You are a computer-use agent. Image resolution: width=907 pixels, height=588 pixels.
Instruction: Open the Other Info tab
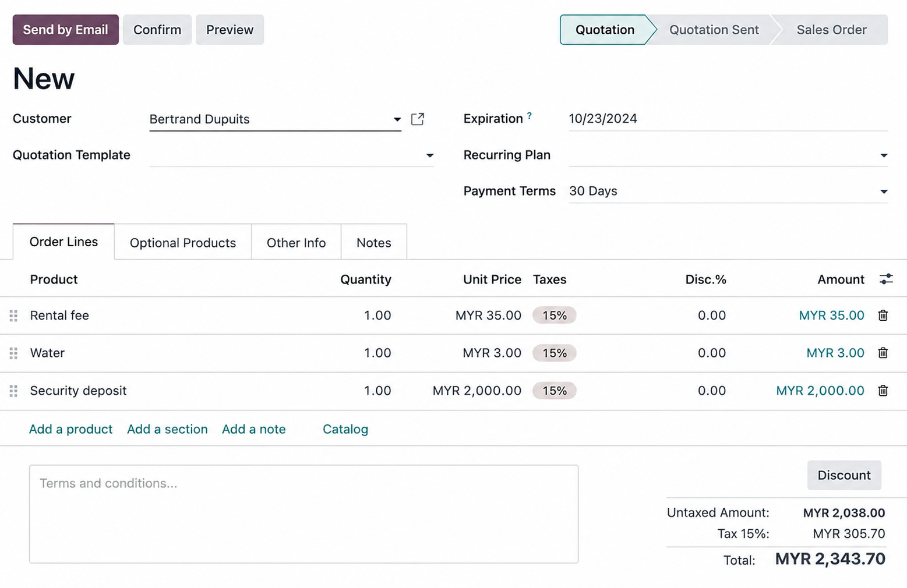tap(296, 243)
